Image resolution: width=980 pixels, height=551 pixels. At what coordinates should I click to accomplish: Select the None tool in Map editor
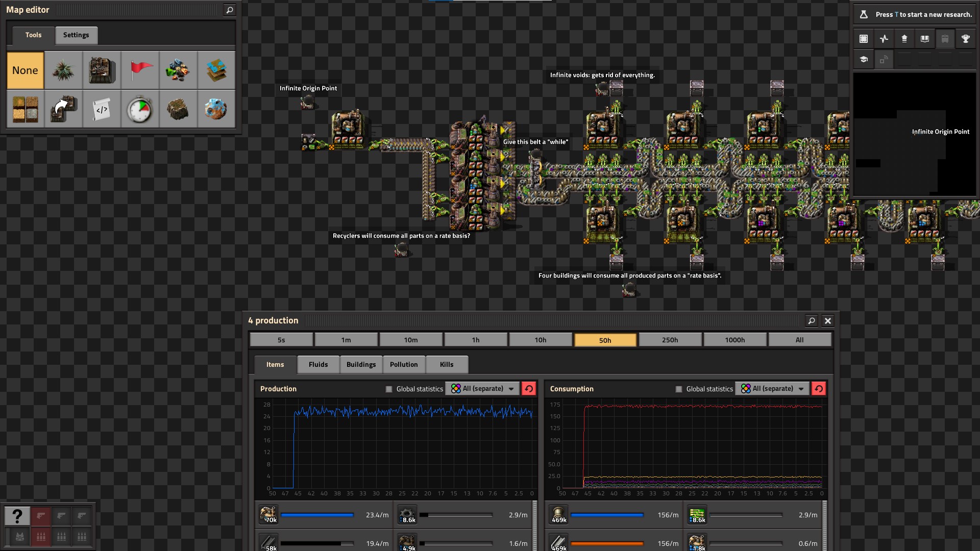coord(25,70)
